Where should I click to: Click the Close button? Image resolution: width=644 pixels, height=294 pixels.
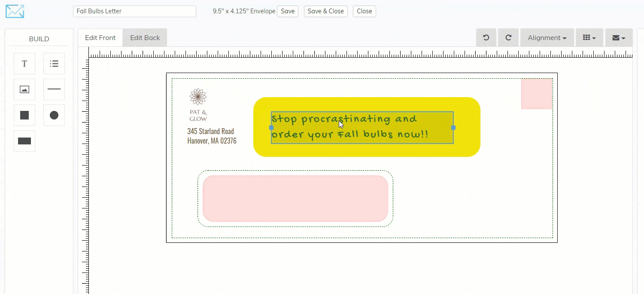365,11
